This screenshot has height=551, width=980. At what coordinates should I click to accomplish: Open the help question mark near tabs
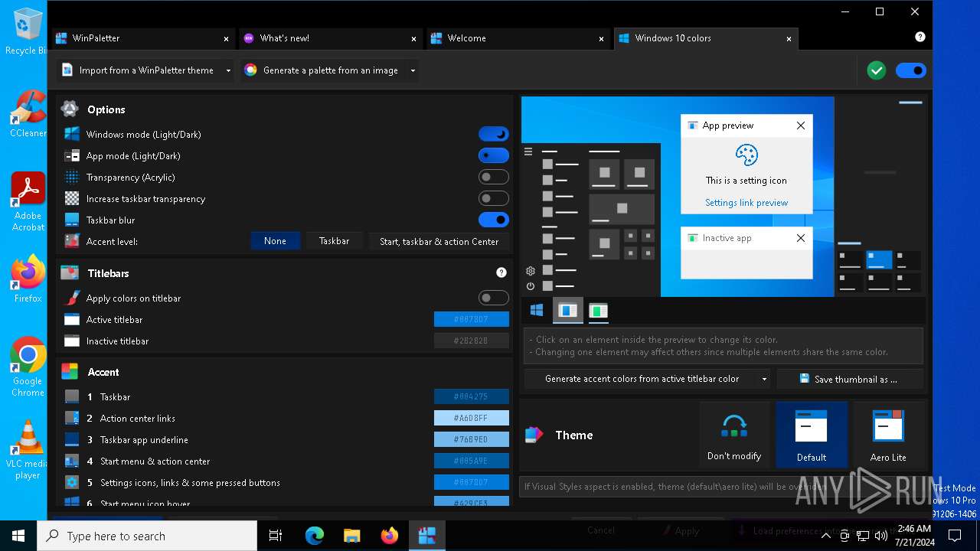click(x=920, y=37)
